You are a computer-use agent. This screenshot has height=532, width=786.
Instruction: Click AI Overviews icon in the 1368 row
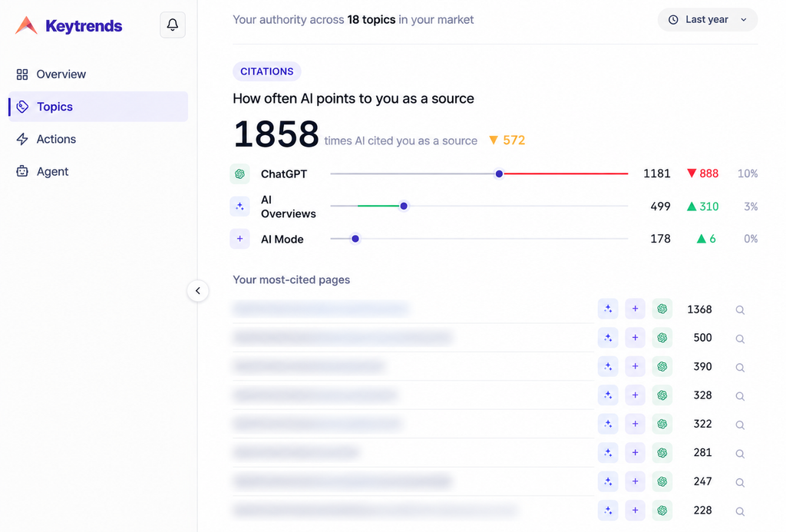[608, 309]
